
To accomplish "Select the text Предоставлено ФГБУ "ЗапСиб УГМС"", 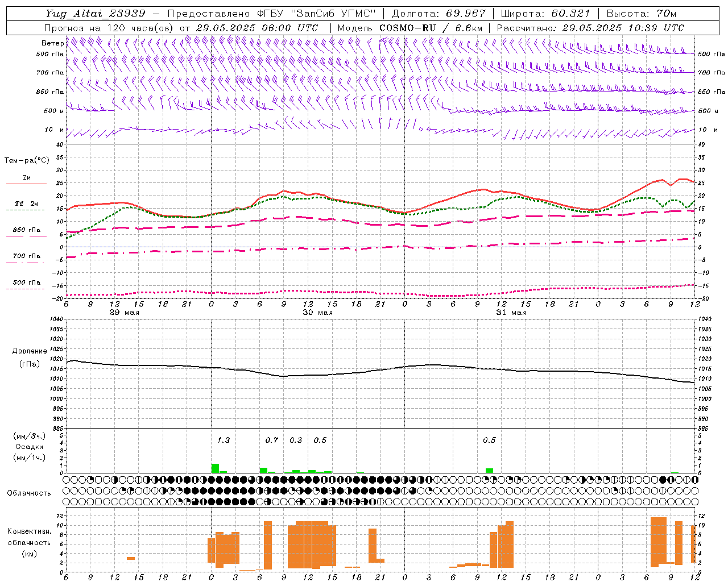I will click(272, 14).
